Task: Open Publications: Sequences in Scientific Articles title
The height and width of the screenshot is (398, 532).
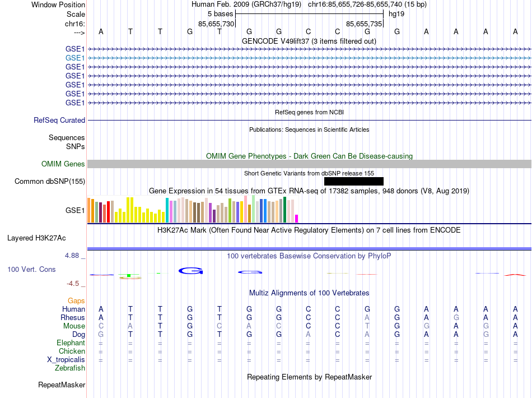Action: 309,129
